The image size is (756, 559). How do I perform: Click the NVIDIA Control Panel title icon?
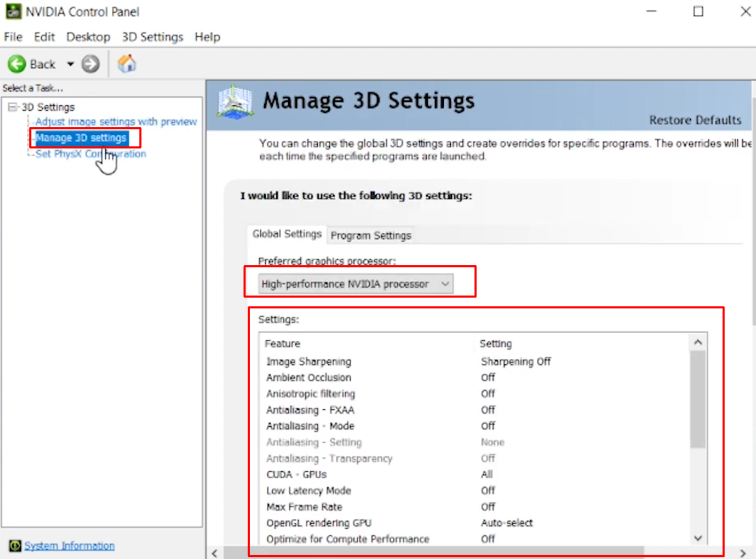point(13,11)
